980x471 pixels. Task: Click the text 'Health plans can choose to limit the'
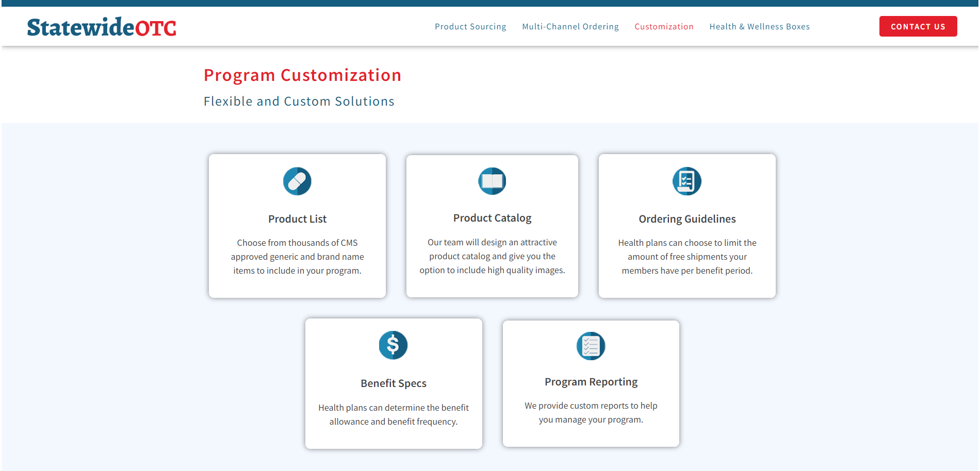(x=687, y=243)
